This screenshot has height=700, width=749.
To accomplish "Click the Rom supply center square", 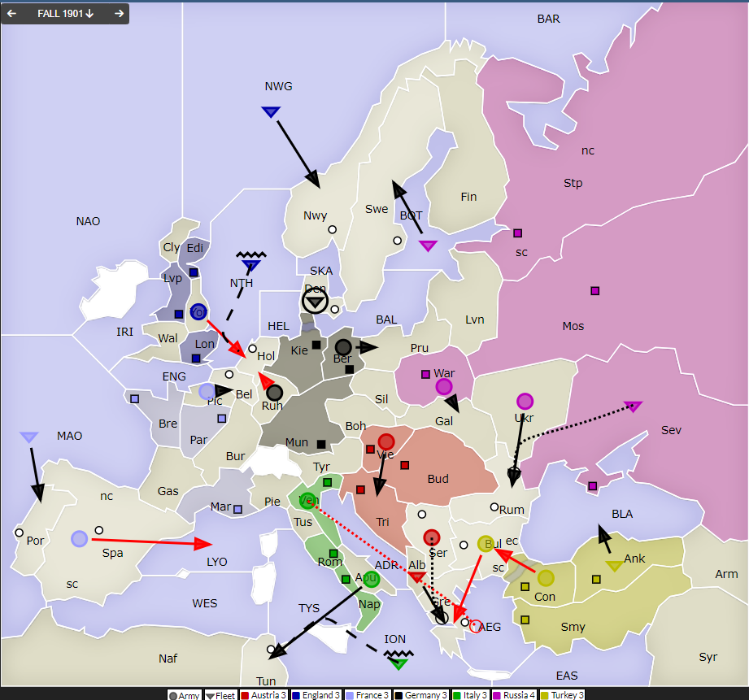I will pos(333,554).
